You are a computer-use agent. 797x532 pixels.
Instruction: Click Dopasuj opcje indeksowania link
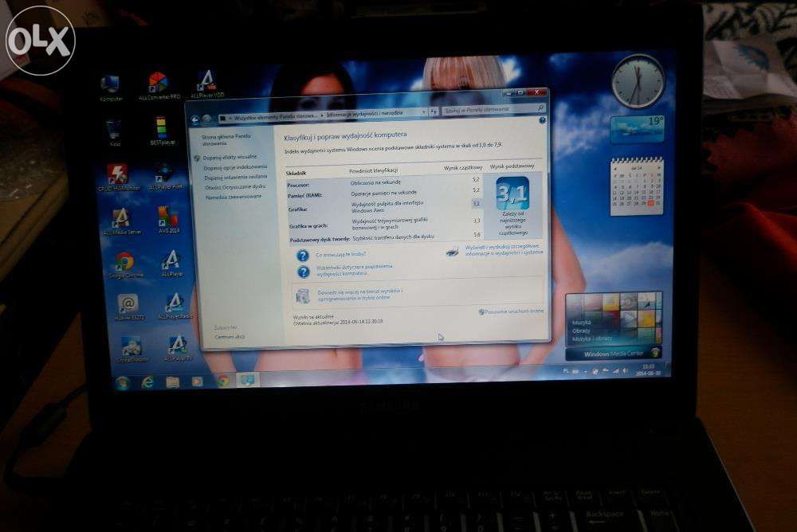(235, 167)
